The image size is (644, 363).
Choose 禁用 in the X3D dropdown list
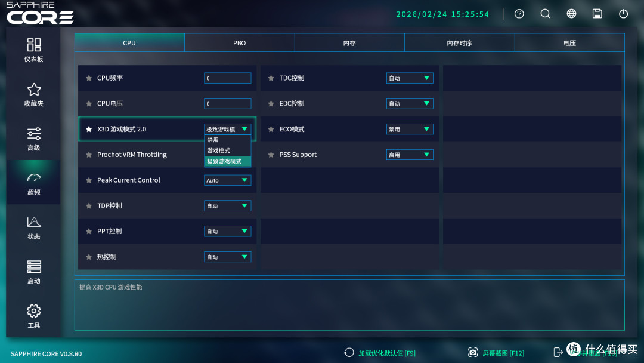(228, 140)
